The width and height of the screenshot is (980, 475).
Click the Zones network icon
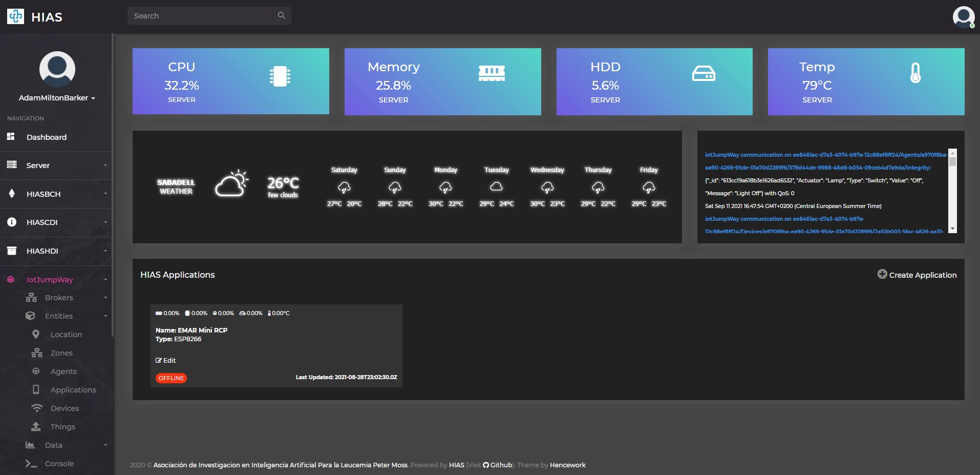(x=37, y=353)
